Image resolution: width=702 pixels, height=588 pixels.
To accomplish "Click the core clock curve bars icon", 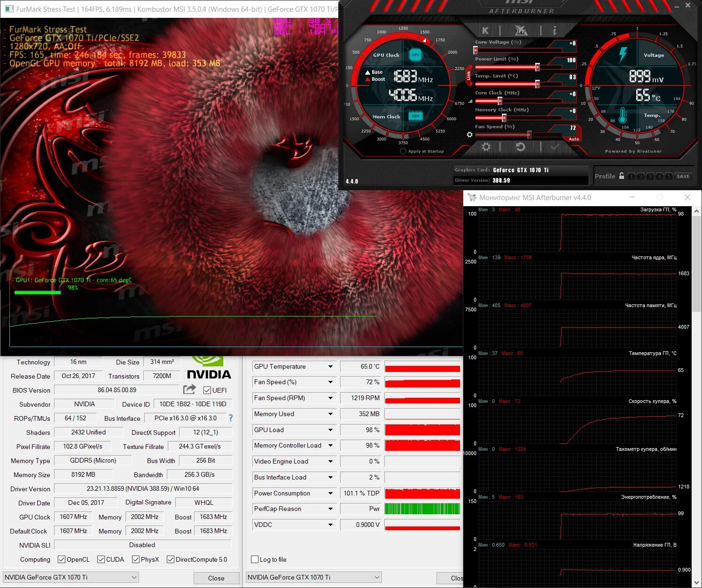I will point(470,101).
